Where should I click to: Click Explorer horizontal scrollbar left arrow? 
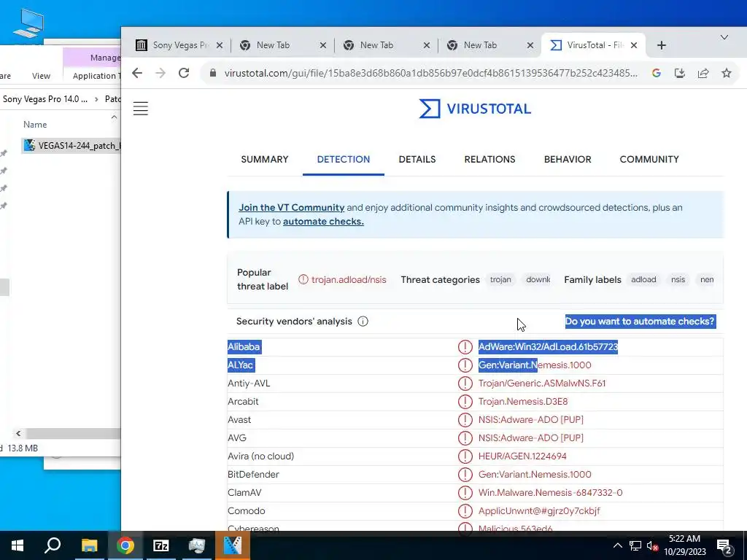pyautogui.click(x=18, y=433)
